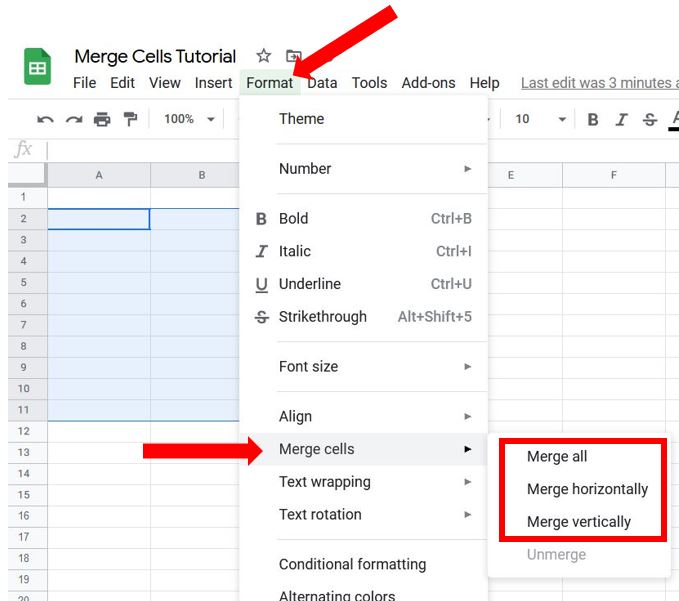Choose Theme in the Format menu
The height and width of the screenshot is (601, 679).
(364, 119)
